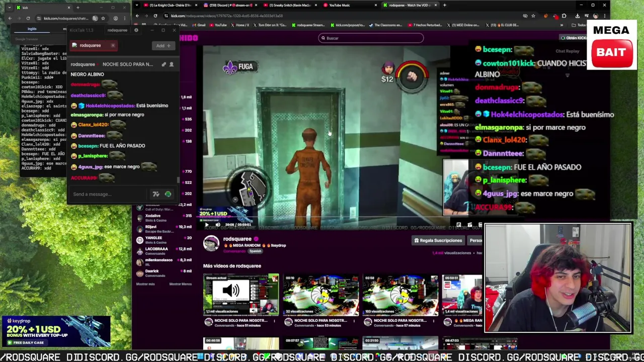Click 'Mostrar más' in sidebar
644x362 pixels.
(x=145, y=284)
